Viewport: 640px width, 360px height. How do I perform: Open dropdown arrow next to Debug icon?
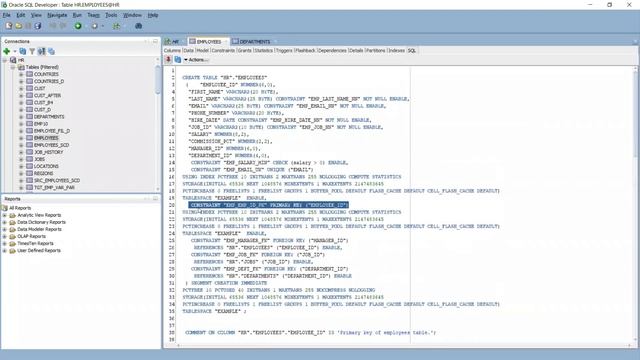[102, 26]
